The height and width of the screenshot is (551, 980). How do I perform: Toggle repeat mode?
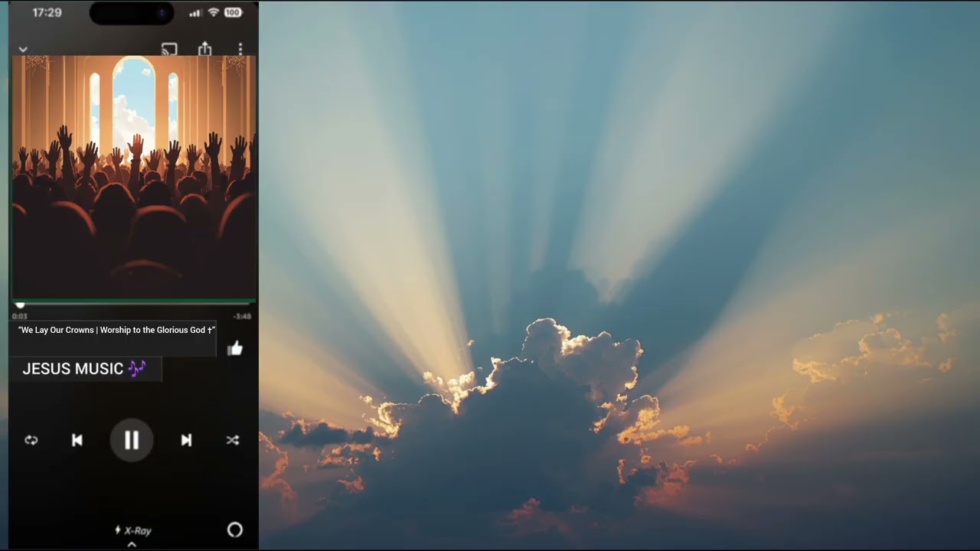31,440
